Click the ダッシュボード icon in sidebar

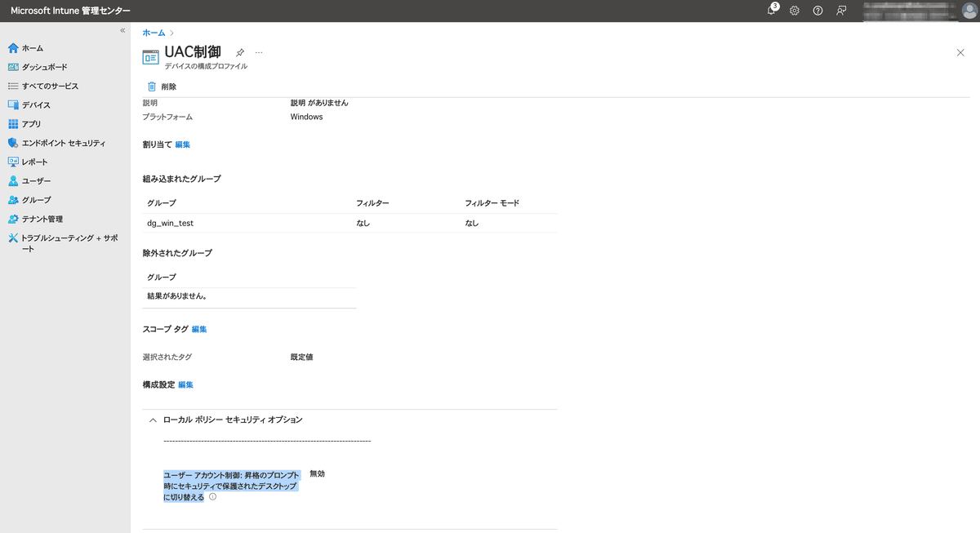[12, 67]
